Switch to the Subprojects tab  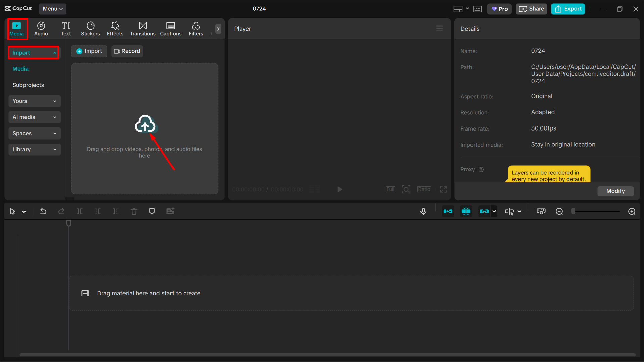pyautogui.click(x=28, y=85)
